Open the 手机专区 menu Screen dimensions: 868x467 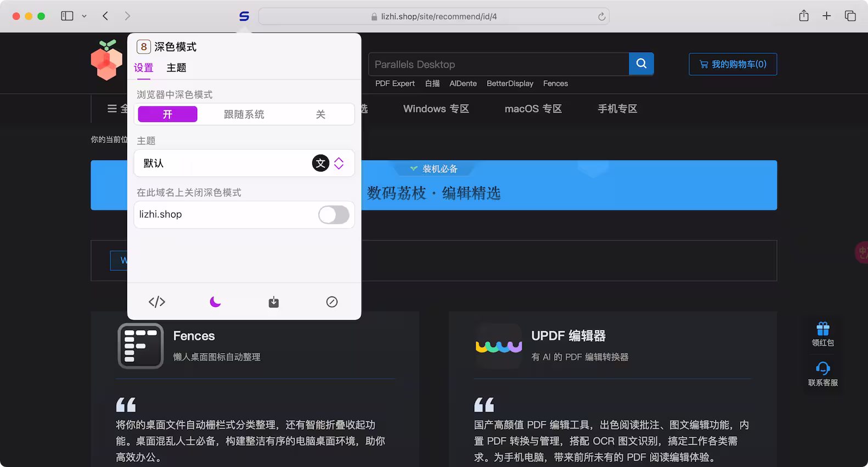617,109
